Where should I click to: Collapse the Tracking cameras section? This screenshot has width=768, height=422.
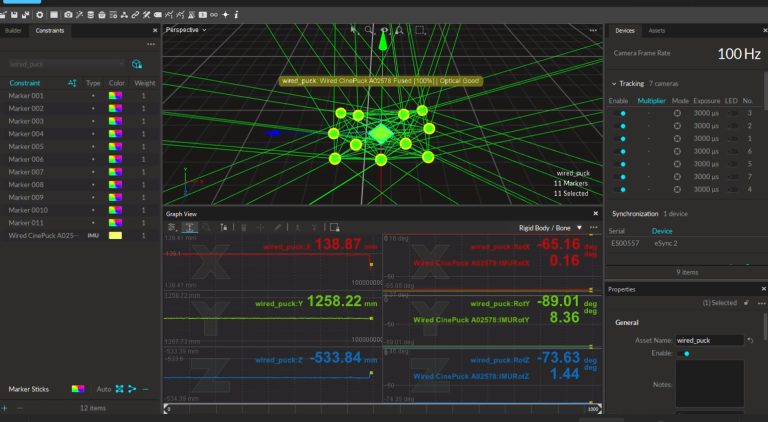tap(613, 83)
